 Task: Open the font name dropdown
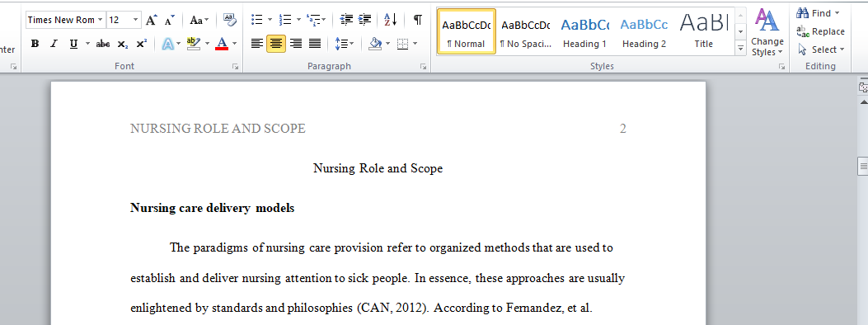pos(101,20)
